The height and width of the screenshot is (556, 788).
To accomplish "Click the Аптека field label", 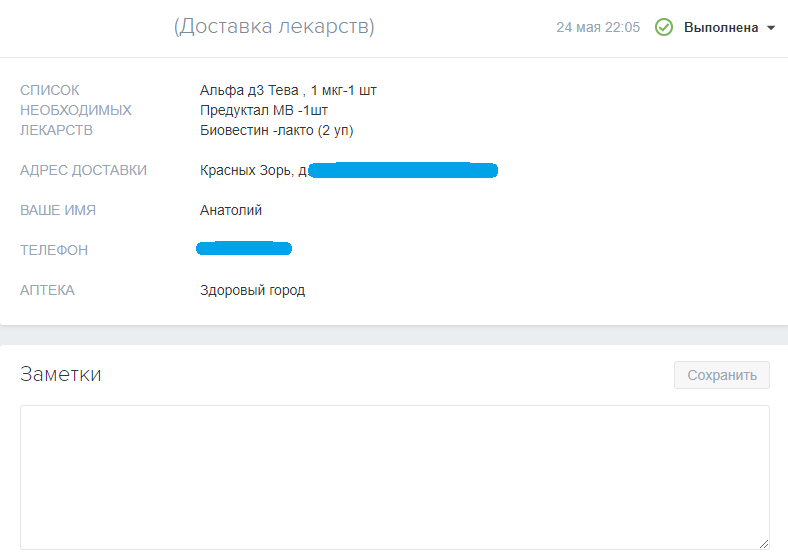I will coord(47,290).
